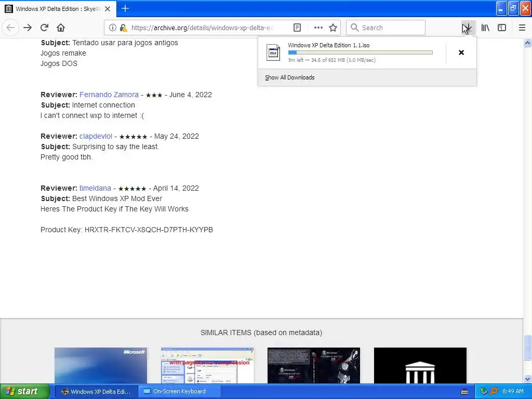Click the "June 4, 2022" review date
Screen dimensions: 532x399
tap(191, 95)
